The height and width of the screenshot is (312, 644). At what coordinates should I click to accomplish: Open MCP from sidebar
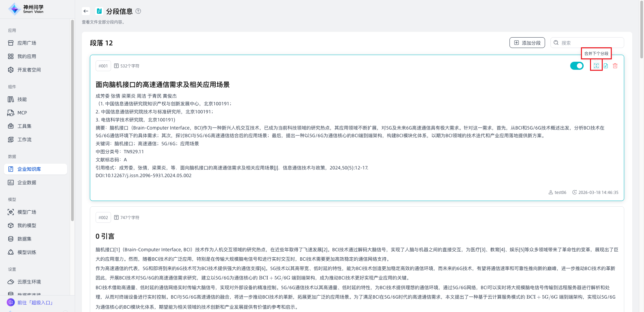click(x=22, y=113)
